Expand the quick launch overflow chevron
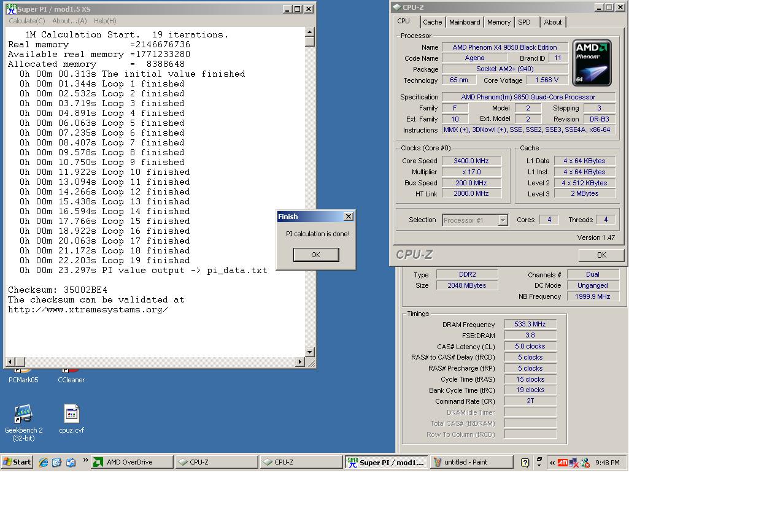 [85, 461]
